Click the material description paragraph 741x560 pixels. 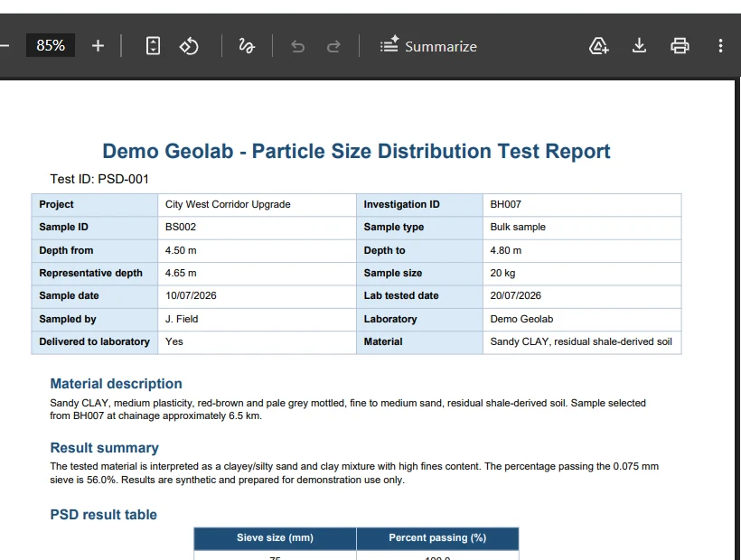(348, 409)
